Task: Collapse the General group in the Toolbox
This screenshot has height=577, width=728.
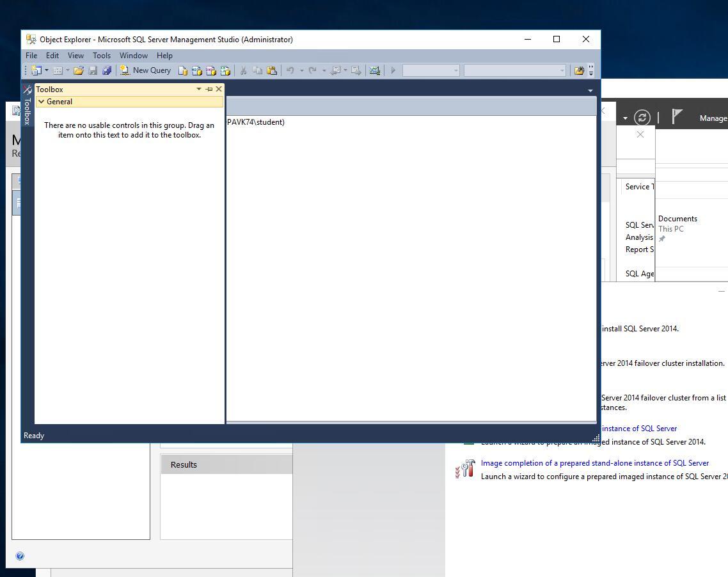Action: [x=42, y=101]
